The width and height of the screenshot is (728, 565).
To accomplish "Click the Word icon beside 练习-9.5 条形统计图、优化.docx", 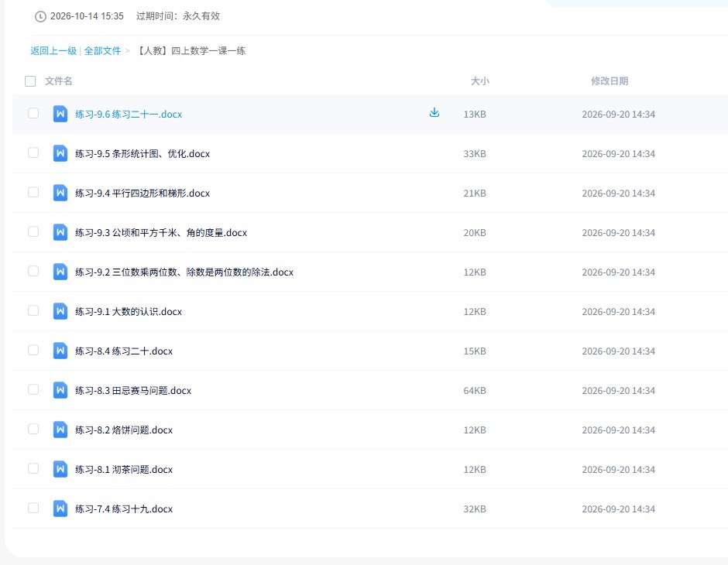I will pyautogui.click(x=60, y=153).
